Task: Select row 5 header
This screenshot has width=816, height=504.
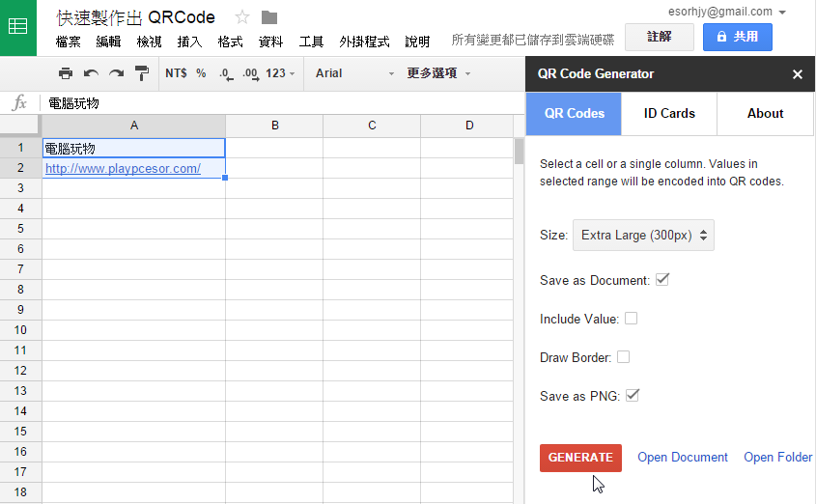Action: pyautogui.click(x=20, y=228)
